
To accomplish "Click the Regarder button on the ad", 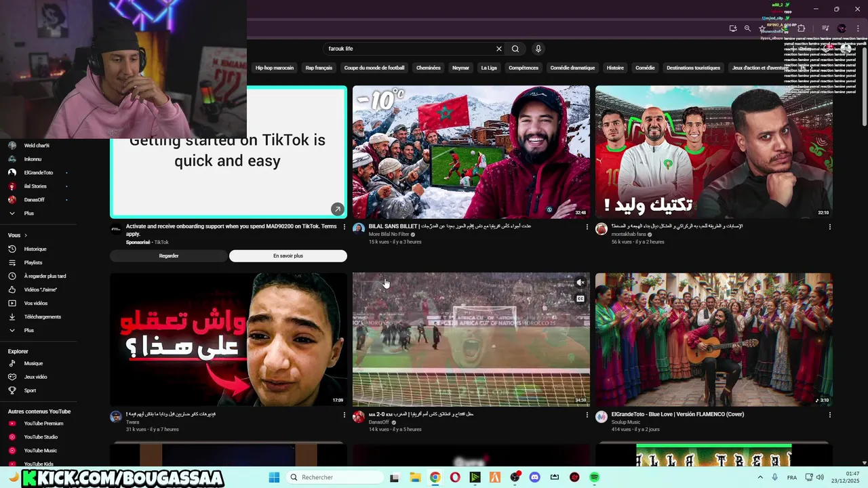I will click(169, 256).
